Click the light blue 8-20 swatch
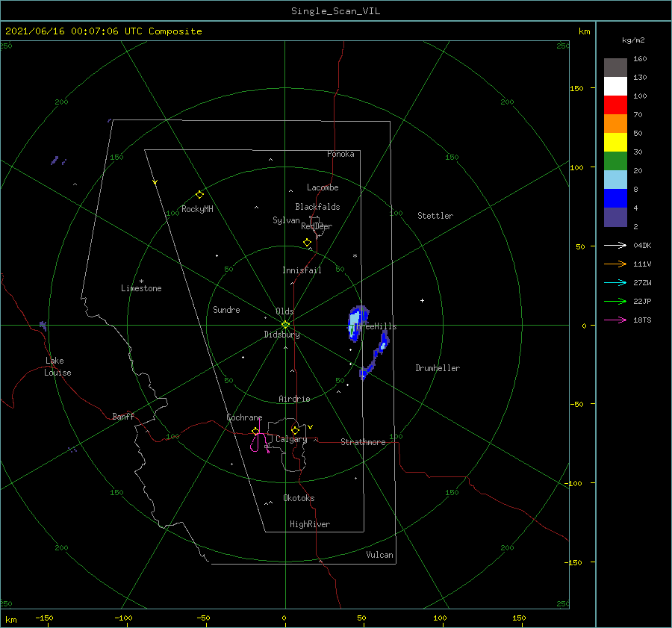 point(615,180)
